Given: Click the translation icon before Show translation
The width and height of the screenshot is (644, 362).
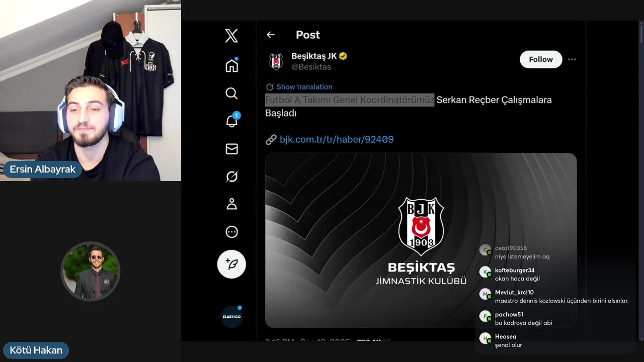Looking at the screenshot, I should pyautogui.click(x=270, y=87).
